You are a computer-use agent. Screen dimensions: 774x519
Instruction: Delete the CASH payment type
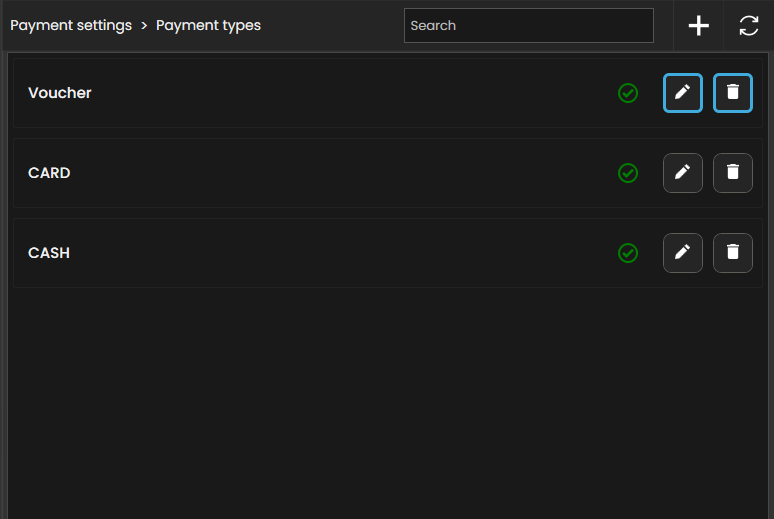pyautogui.click(x=733, y=253)
